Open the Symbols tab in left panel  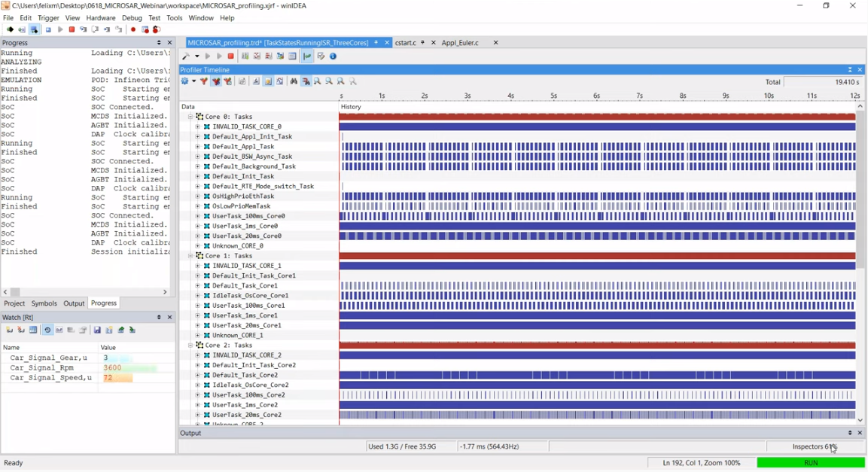pyautogui.click(x=44, y=303)
